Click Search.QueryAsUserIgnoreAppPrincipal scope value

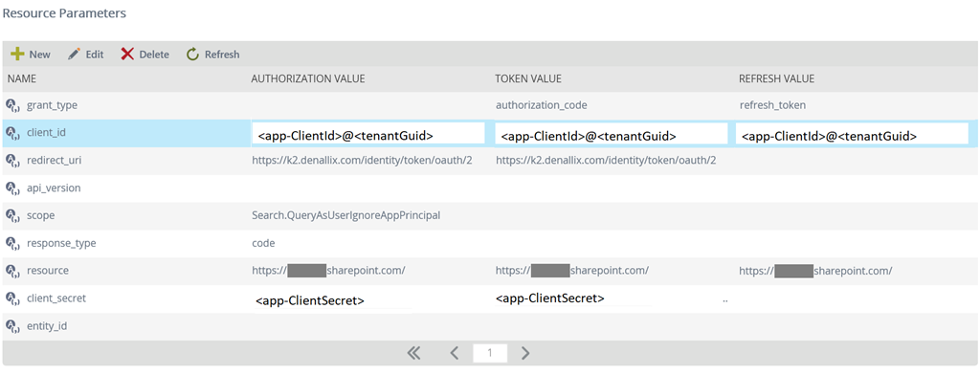point(346,215)
